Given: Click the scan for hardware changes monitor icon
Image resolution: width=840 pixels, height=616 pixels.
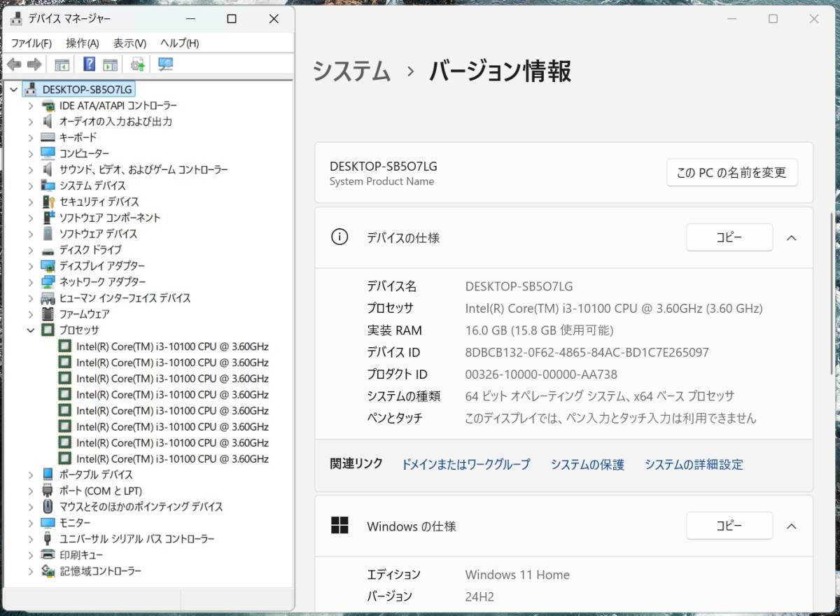Looking at the screenshot, I should [x=165, y=64].
